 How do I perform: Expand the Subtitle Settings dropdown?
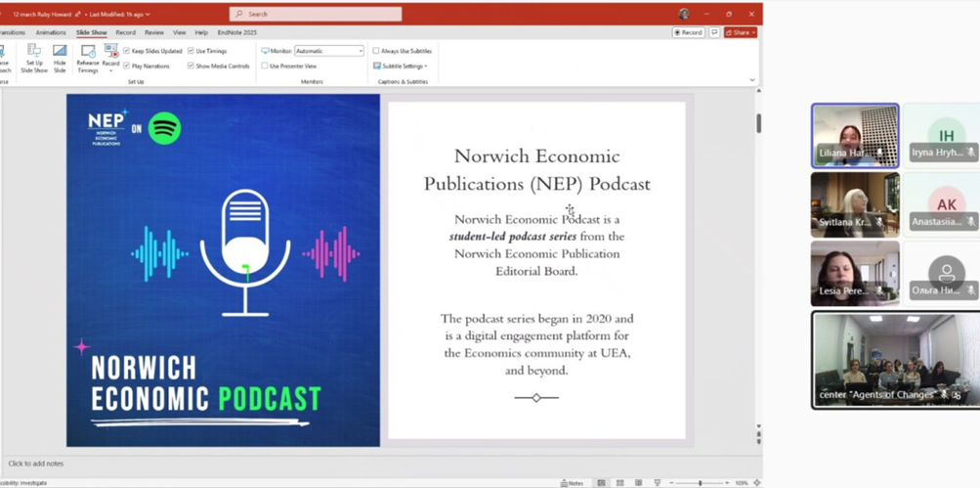point(401,66)
